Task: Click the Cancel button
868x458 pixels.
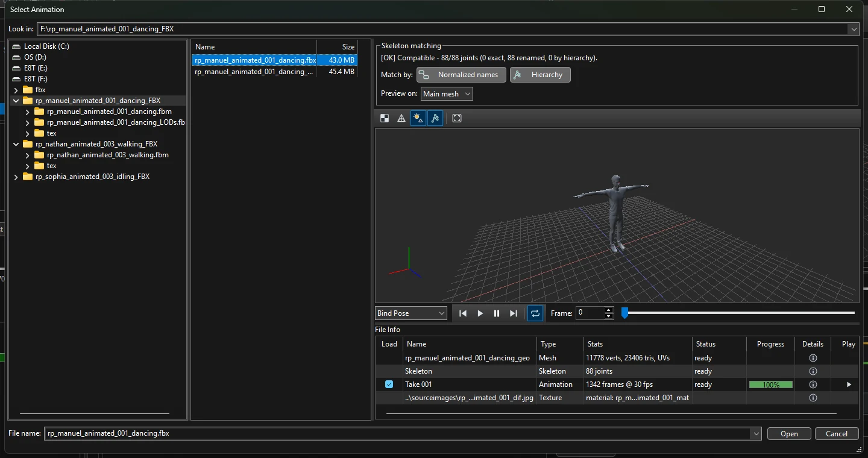Action: pyautogui.click(x=837, y=434)
